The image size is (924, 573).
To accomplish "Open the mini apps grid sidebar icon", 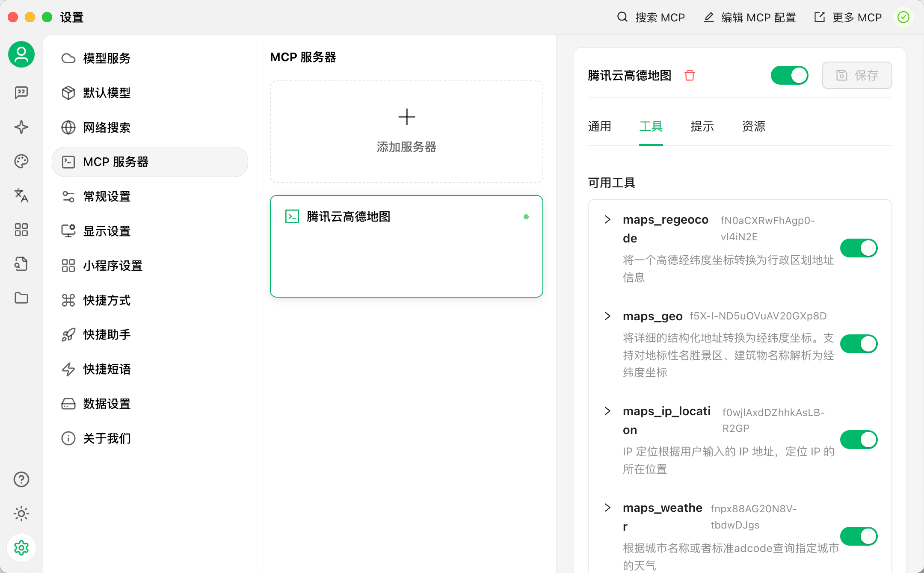I will pyautogui.click(x=21, y=230).
